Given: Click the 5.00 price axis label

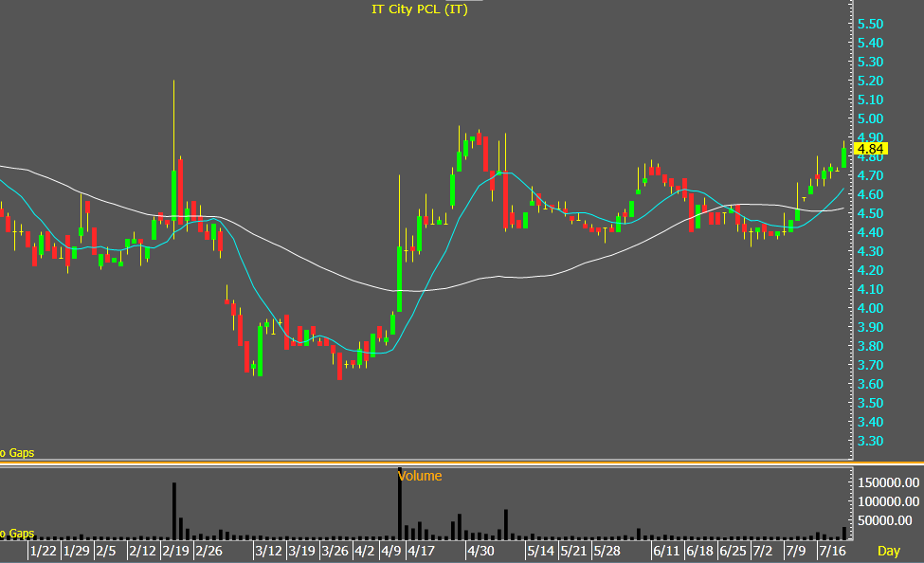Looking at the screenshot, I should pos(870,118).
